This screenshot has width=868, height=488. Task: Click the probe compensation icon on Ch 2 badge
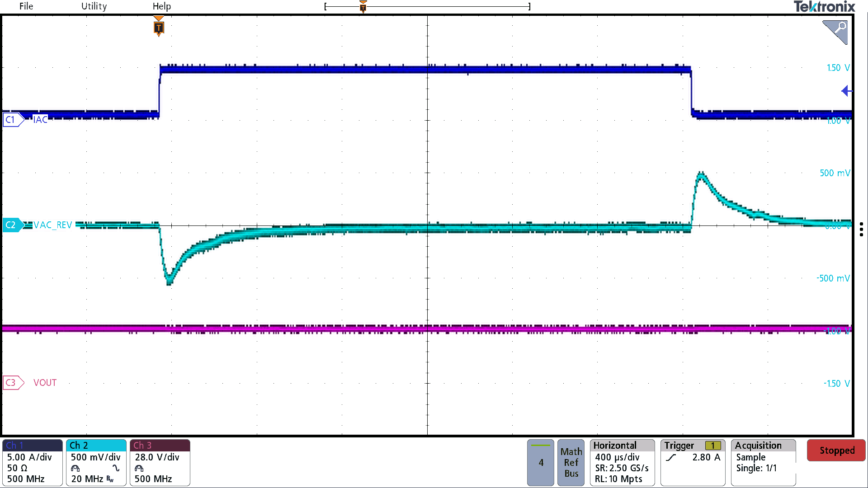75,469
